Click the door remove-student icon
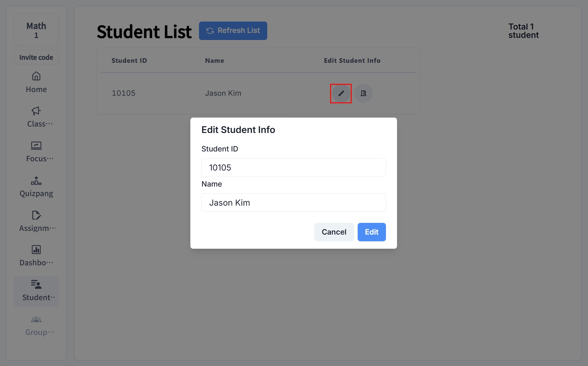 [x=363, y=93]
